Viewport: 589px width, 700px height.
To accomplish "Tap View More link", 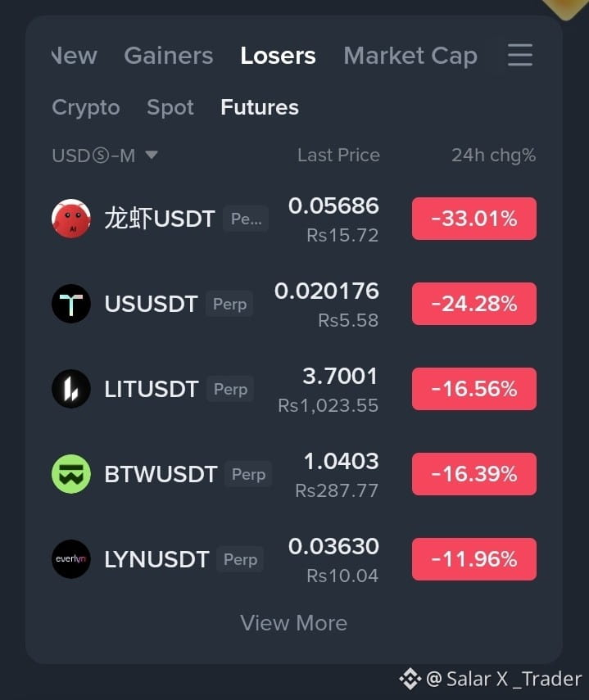I will coord(294,623).
